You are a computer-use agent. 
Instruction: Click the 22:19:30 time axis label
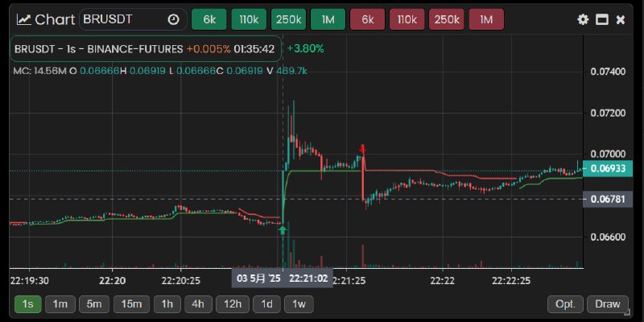click(30, 281)
